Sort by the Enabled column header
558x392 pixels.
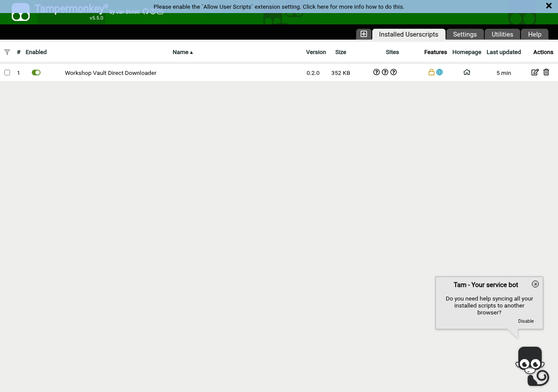click(x=36, y=52)
